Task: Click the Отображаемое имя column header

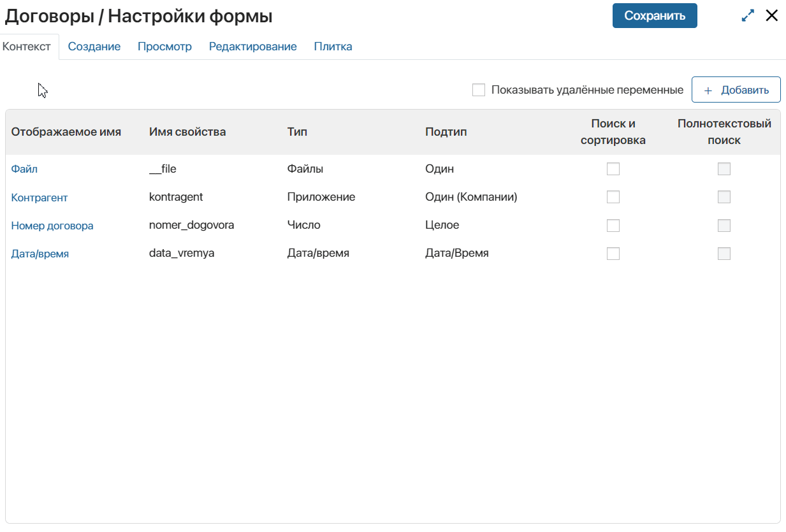Action: tap(66, 132)
